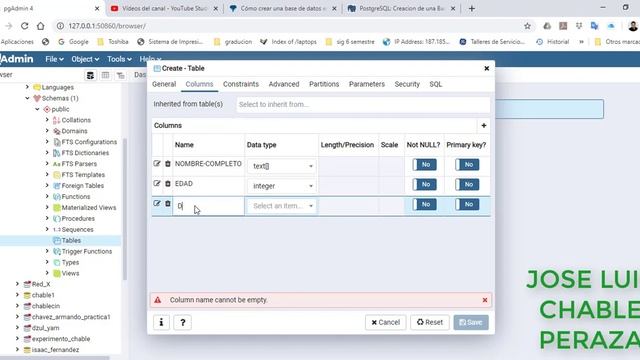The height and width of the screenshot is (360, 640).
Task: Close the Create - Table dialog
Action: [x=487, y=68]
